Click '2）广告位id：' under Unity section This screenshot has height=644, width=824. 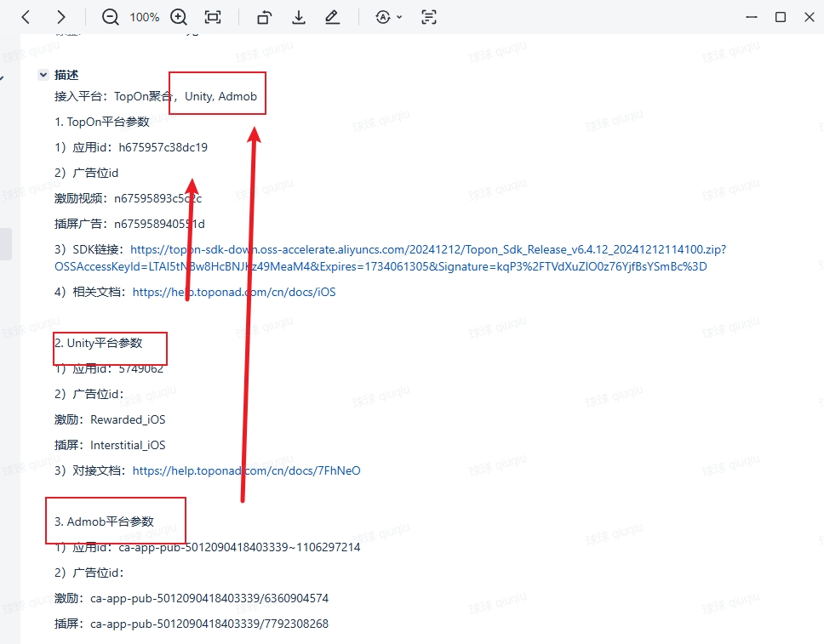click(89, 395)
